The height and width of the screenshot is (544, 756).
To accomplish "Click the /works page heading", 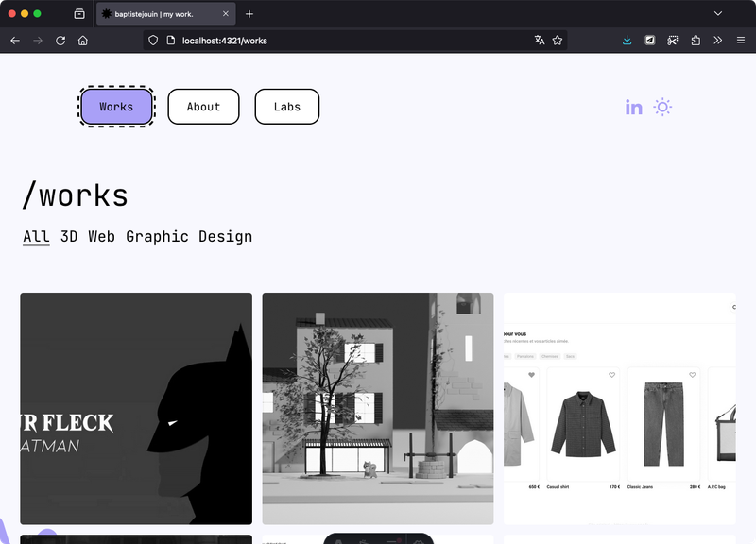I will click(76, 195).
